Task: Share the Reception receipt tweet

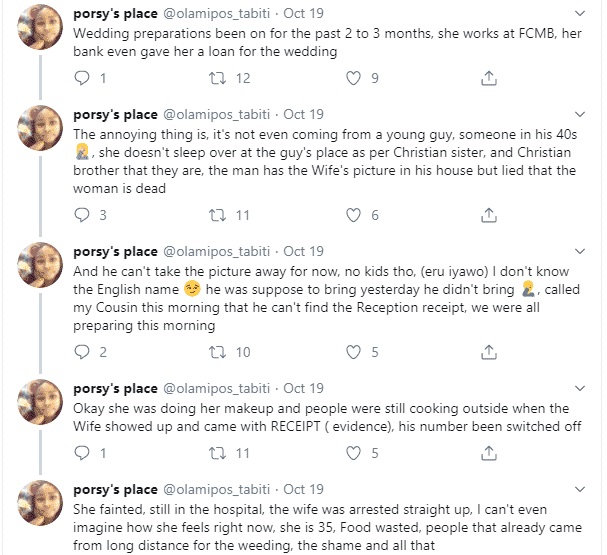Action: 489,352
